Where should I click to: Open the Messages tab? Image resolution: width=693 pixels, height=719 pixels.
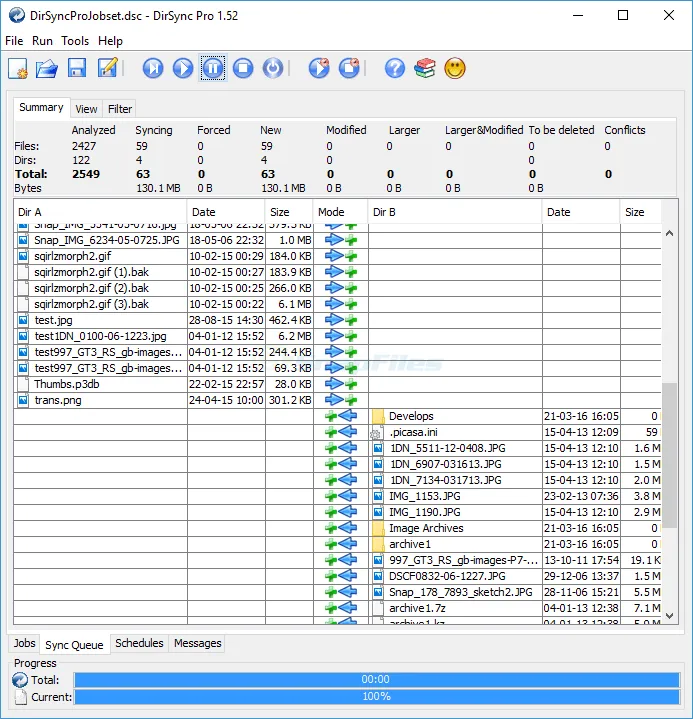tap(198, 643)
